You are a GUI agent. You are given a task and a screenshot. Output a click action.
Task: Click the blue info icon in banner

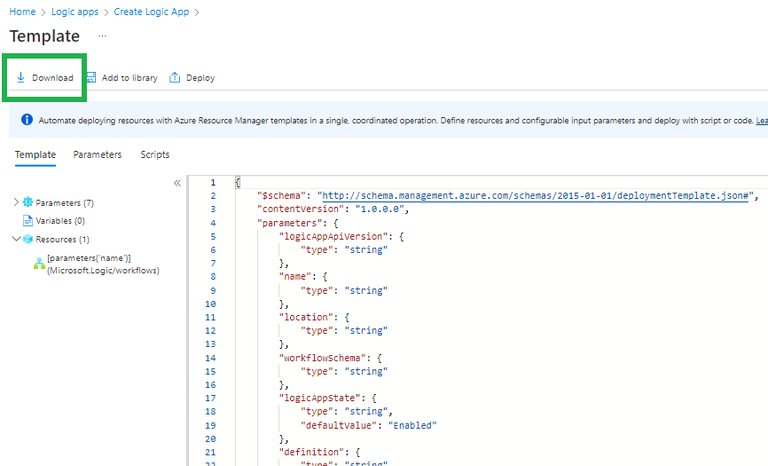click(26, 120)
